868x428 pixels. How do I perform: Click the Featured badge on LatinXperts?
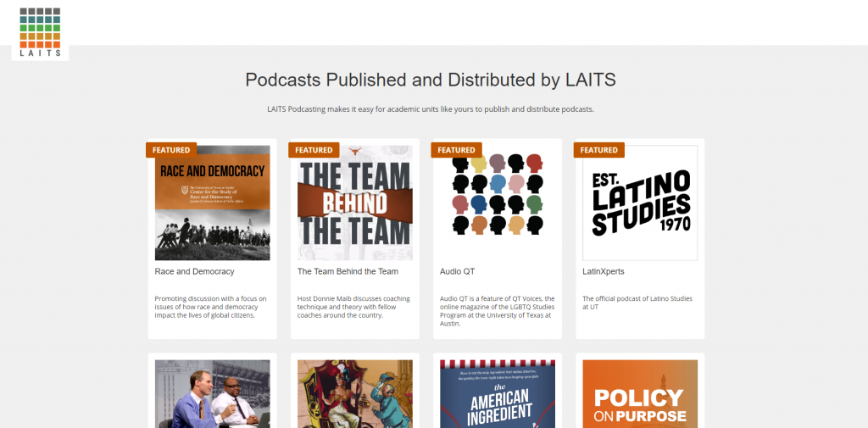click(x=599, y=150)
